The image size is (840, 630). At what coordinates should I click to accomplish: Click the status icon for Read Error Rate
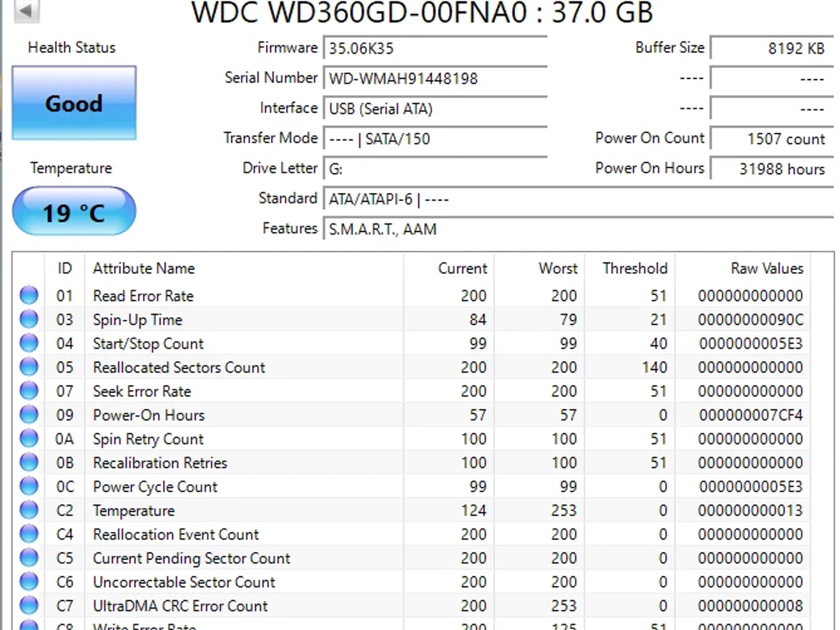coord(29,295)
